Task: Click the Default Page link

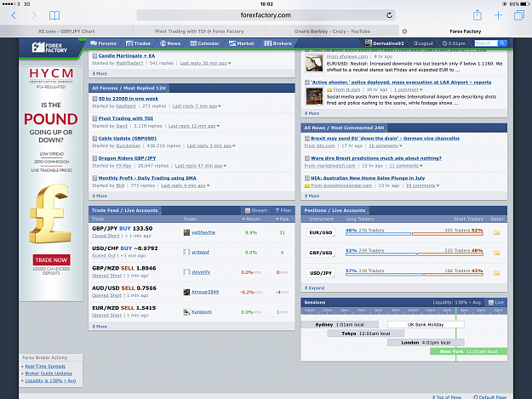Action: 489,396
